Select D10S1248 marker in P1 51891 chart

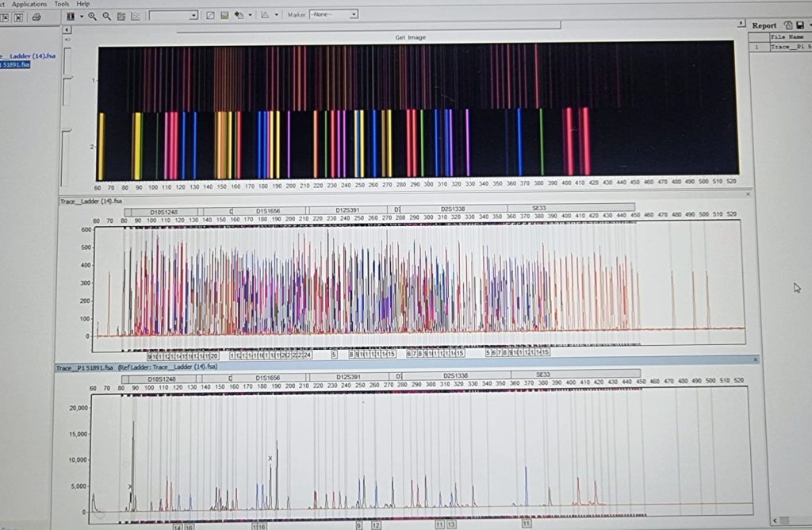pyautogui.click(x=162, y=379)
